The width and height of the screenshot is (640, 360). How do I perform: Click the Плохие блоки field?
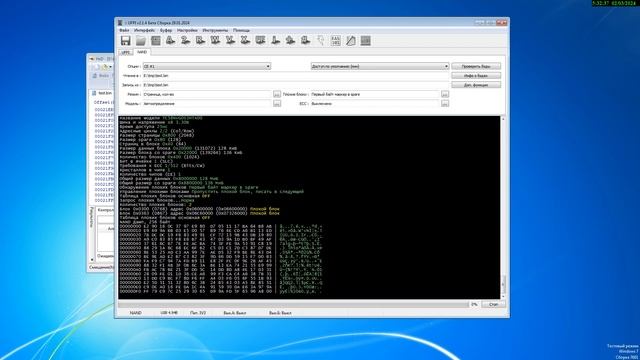(x=375, y=94)
